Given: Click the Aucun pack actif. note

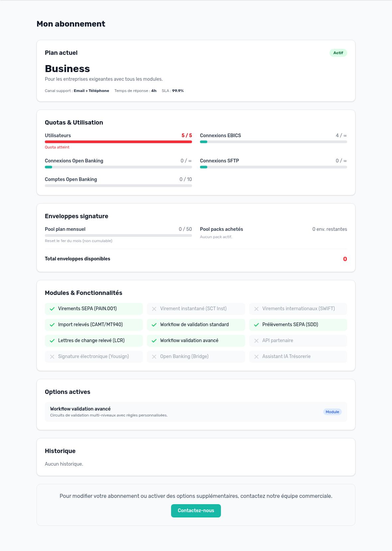Looking at the screenshot, I should click(x=216, y=237).
